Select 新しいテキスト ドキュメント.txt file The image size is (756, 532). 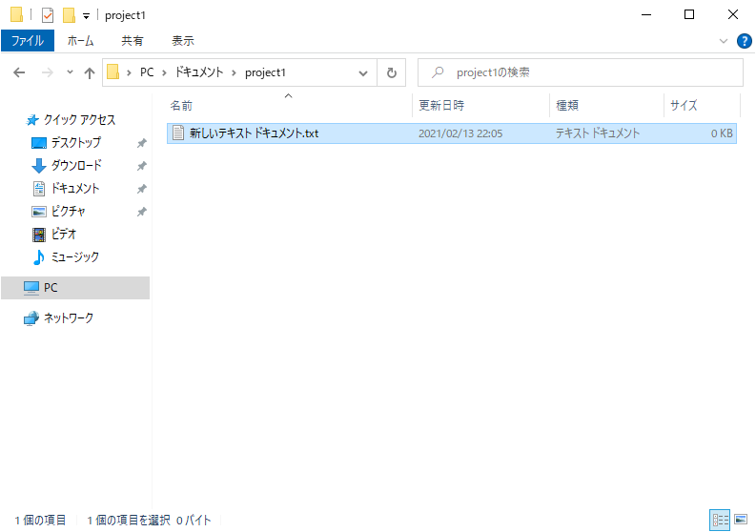451,133
